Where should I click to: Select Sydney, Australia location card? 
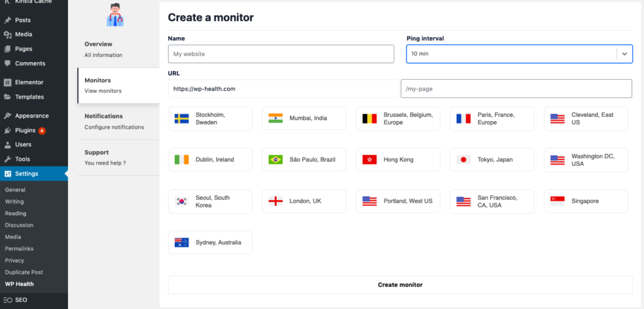coord(210,242)
